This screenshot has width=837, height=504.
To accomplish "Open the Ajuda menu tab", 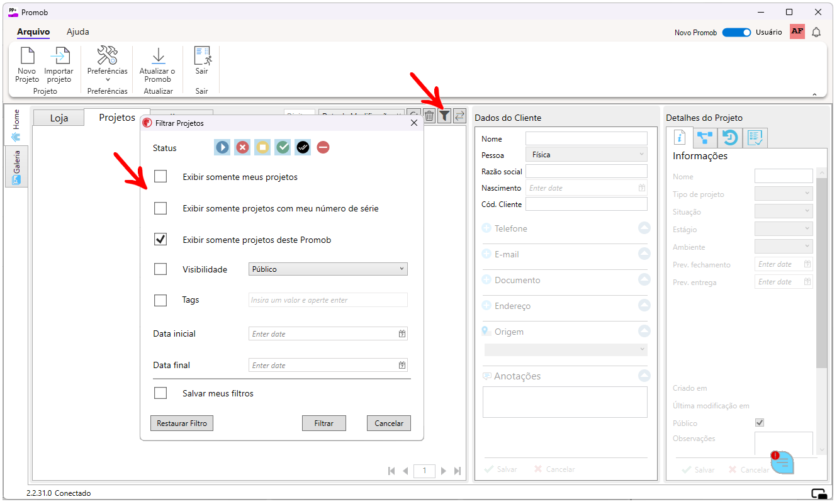I will click(x=78, y=31).
